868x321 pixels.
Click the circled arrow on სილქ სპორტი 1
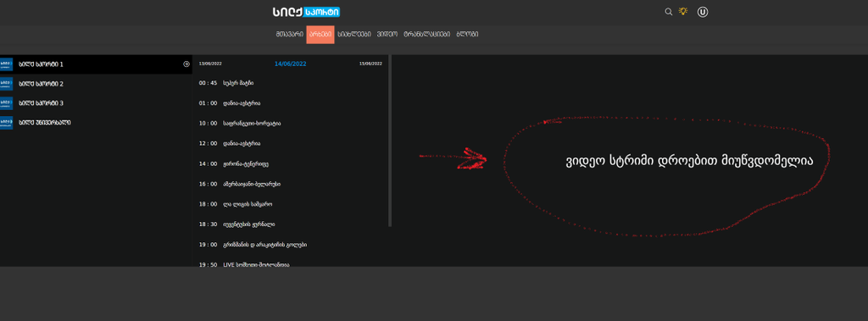click(186, 64)
